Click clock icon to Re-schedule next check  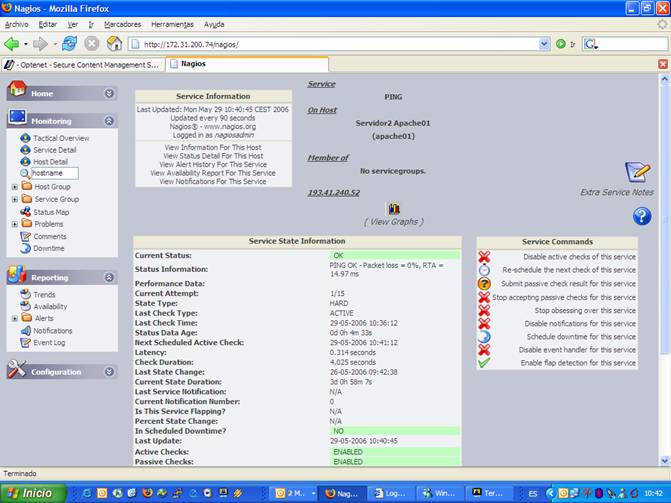pos(484,270)
